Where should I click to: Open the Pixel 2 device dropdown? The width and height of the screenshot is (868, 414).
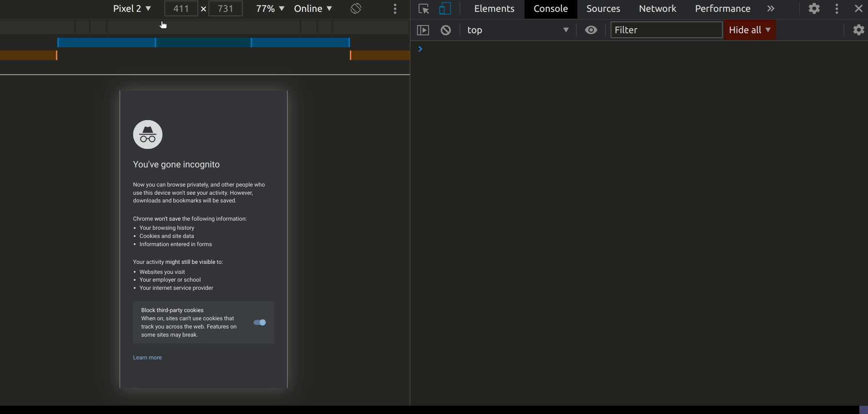pos(132,9)
